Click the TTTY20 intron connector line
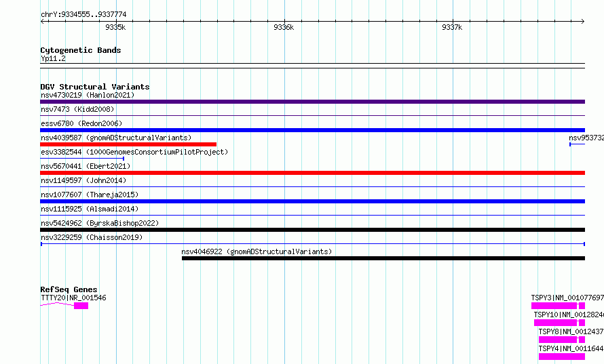The height and width of the screenshot is (364, 604). [57, 304]
